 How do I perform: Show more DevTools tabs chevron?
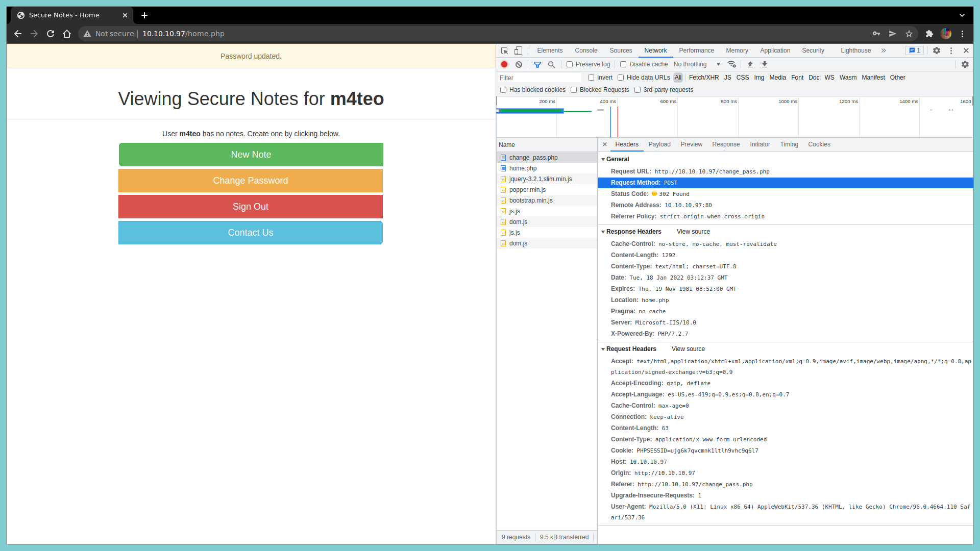884,51
